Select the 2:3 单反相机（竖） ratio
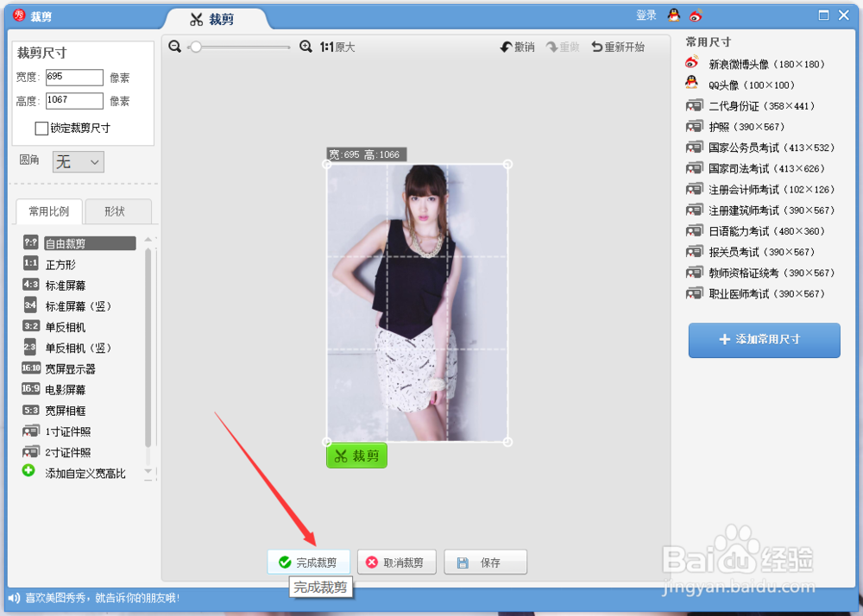Viewport: 863px width, 616px height. click(67, 348)
